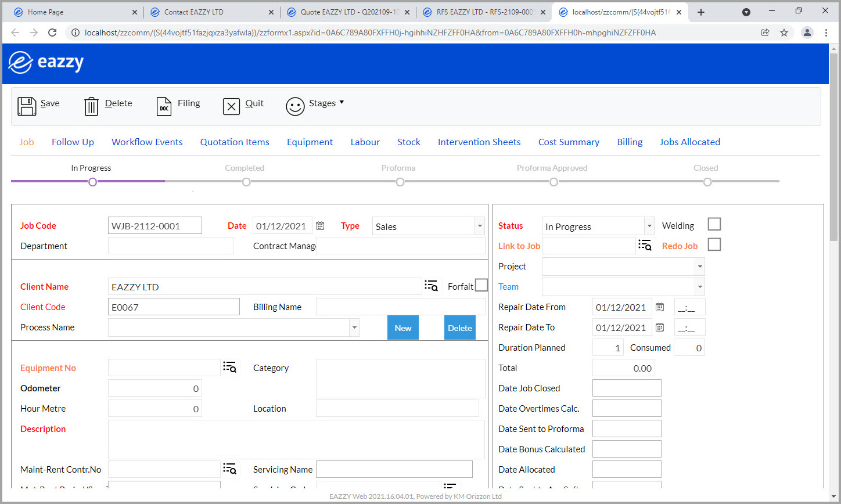Open the Billing tab

630,142
